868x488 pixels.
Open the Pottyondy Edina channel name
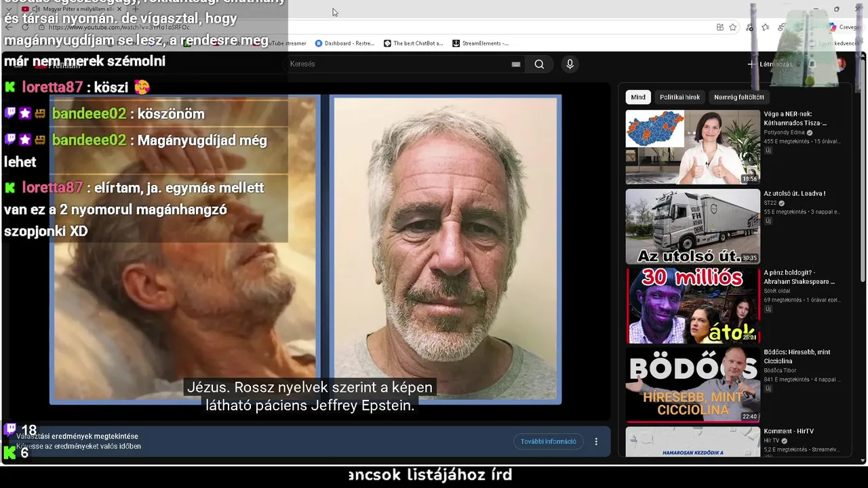click(x=784, y=133)
